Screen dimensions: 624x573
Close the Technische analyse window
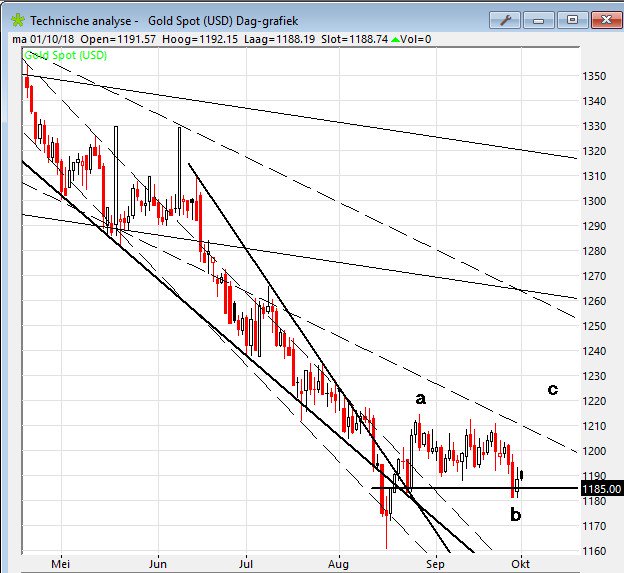[606, 20]
